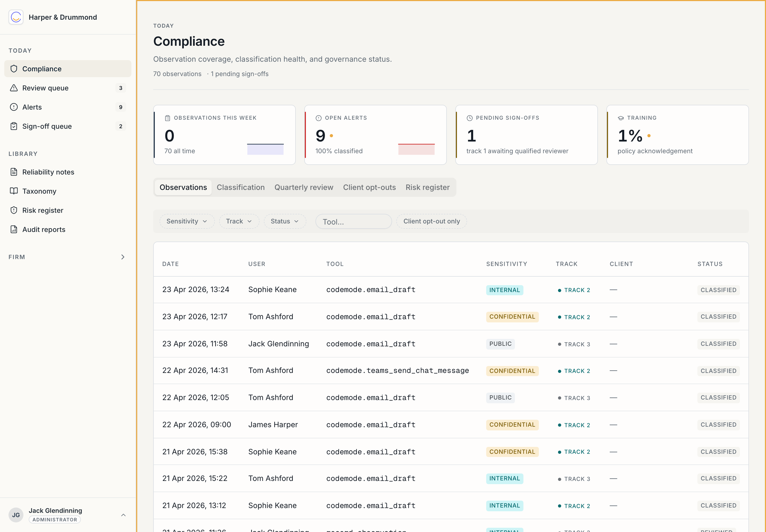The height and width of the screenshot is (532, 766).
Task: Click Jack Glendinning in the 23 Apr 11:58 row
Action: pyautogui.click(x=278, y=344)
